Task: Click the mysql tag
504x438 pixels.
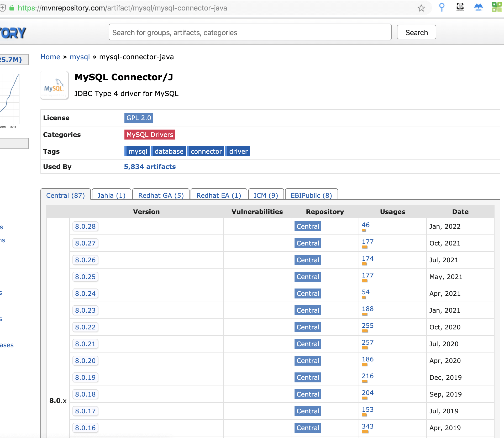Action: pos(137,151)
